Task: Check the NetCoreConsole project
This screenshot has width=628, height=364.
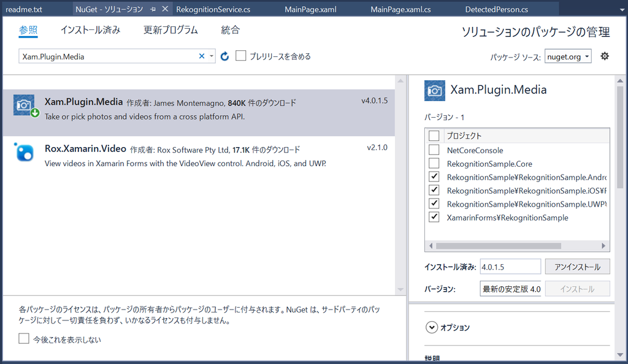Action: tap(434, 150)
